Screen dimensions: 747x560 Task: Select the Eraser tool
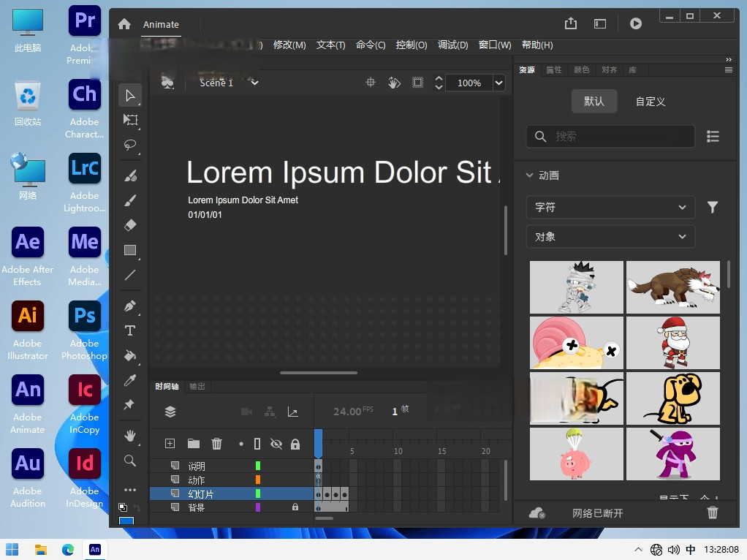tap(130, 225)
